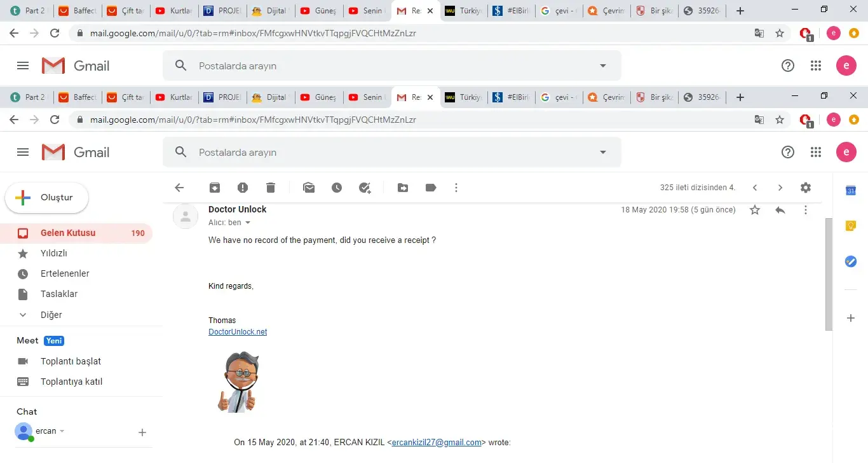This screenshot has width=868, height=463.
Task: Open the DoctorUnlock.net link
Action: pyautogui.click(x=238, y=332)
